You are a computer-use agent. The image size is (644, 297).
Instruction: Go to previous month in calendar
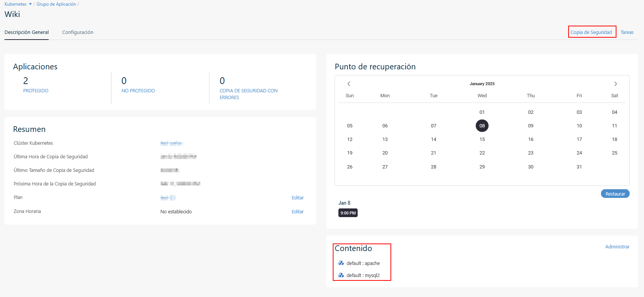click(349, 84)
